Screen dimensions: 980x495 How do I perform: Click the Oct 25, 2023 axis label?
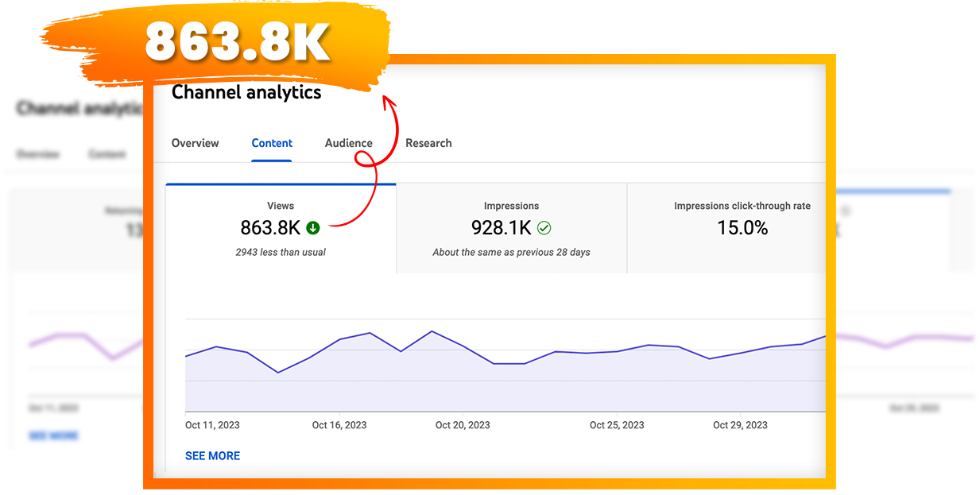tap(617, 425)
